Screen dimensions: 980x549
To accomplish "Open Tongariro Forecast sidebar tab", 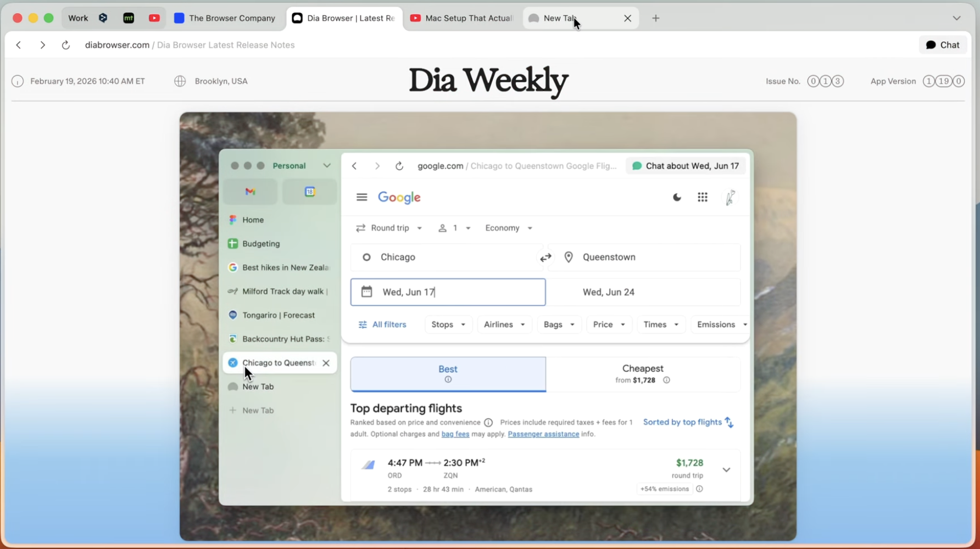I will (280, 315).
